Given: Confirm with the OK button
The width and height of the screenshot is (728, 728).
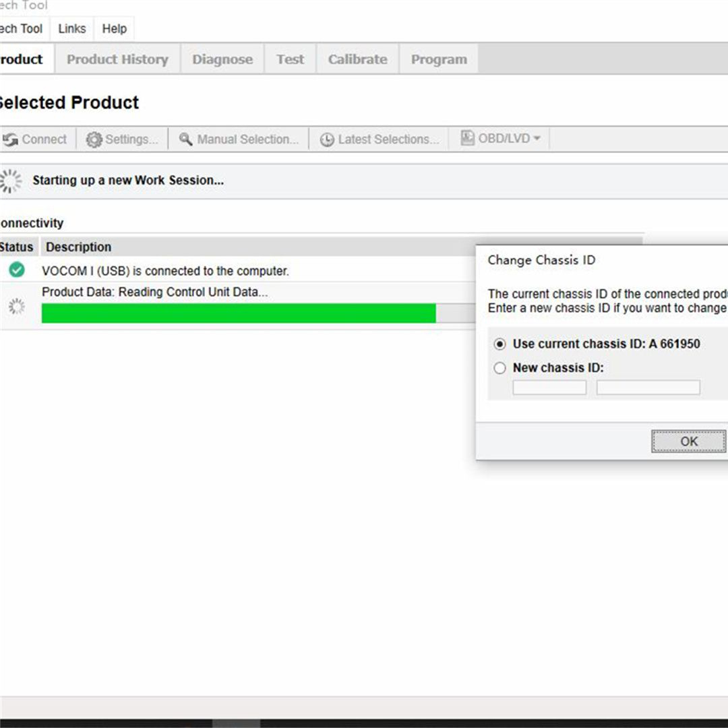Looking at the screenshot, I should (688, 441).
